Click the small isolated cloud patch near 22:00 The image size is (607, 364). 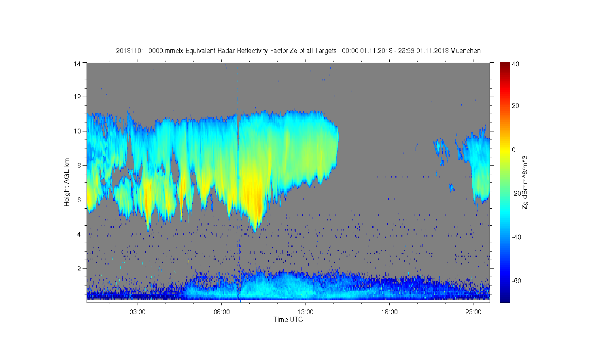pyautogui.click(x=452, y=187)
